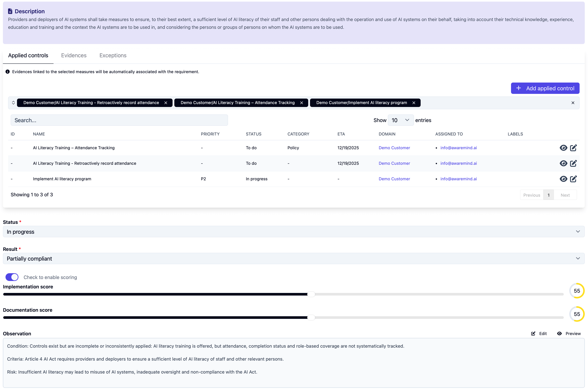Switch Observation to Edit mode
Screen dimensions: 588x392
tap(539, 334)
